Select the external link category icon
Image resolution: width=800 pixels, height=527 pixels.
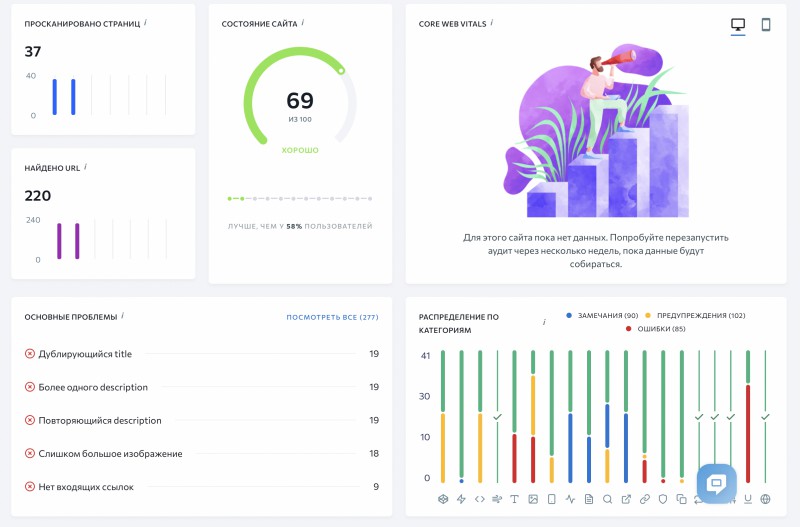click(626, 499)
